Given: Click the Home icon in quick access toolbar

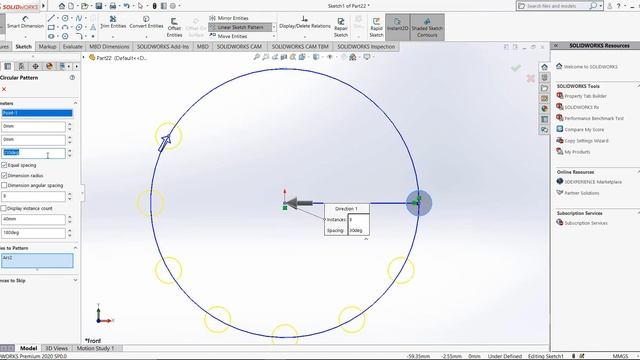Looking at the screenshot, I should (62, 6).
